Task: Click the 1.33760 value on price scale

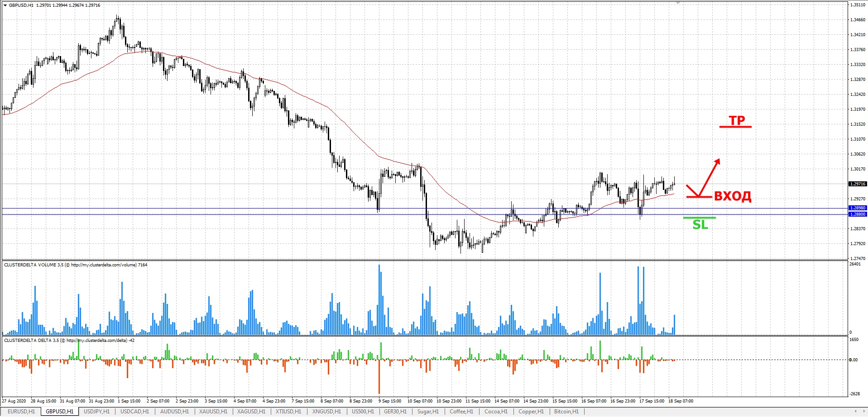Action: click(x=858, y=50)
